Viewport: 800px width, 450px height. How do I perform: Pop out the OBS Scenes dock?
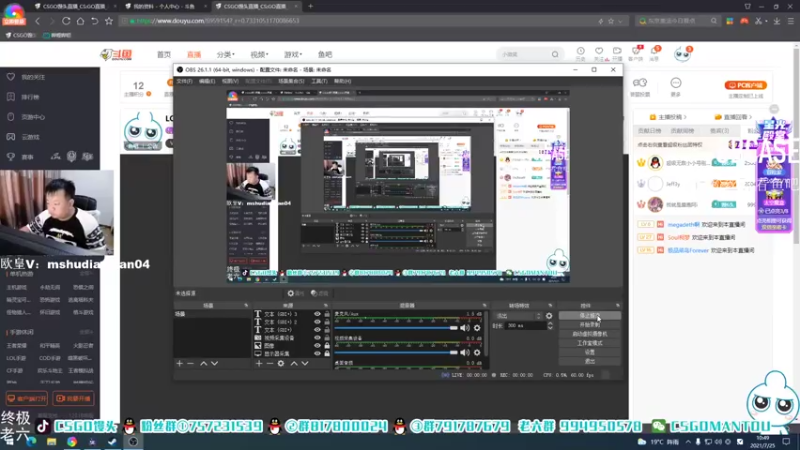pos(246,306)
